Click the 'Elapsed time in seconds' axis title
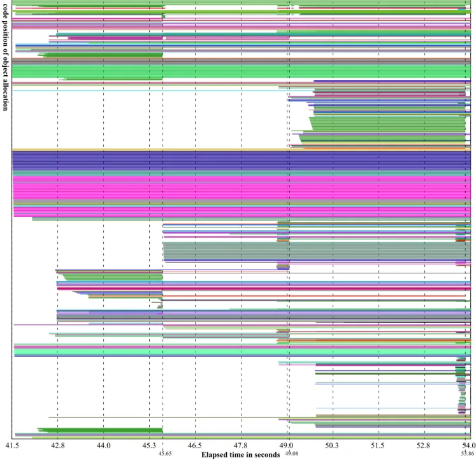Screen dimensions: 476x464 tap(240, 455)
